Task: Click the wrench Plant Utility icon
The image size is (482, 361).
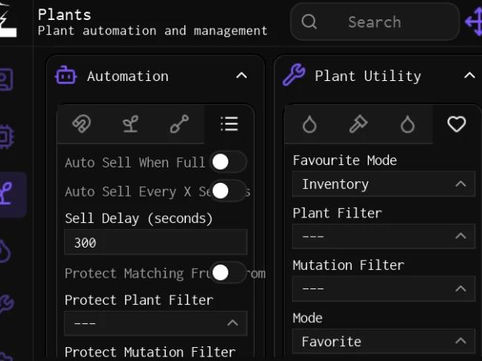Action: [294, 75]
